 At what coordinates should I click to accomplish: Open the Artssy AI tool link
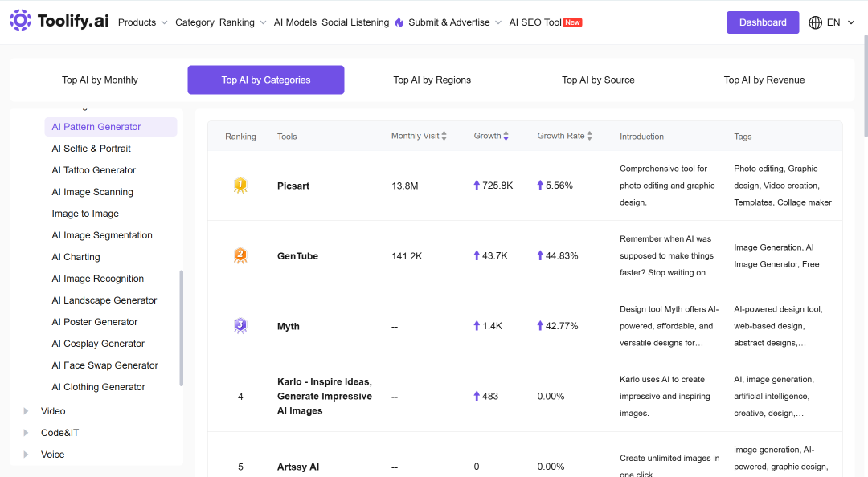coord(298,467)
